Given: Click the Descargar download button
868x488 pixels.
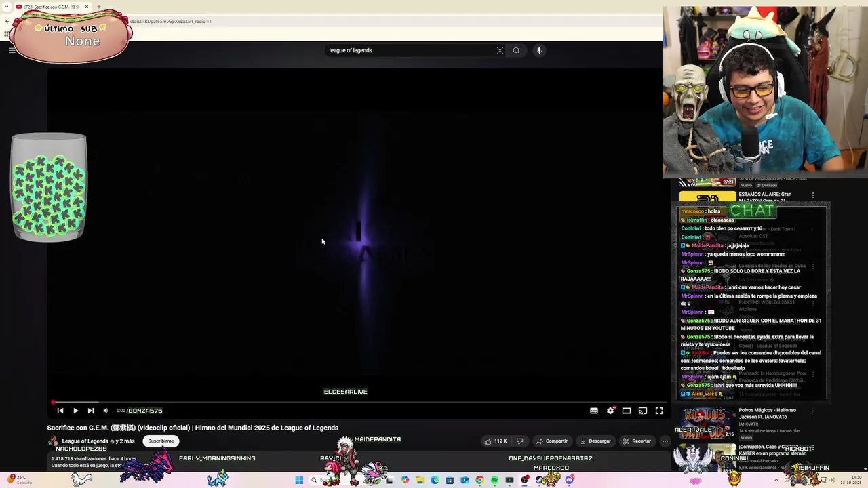Looking at the screenshot, I should point(595,441).
